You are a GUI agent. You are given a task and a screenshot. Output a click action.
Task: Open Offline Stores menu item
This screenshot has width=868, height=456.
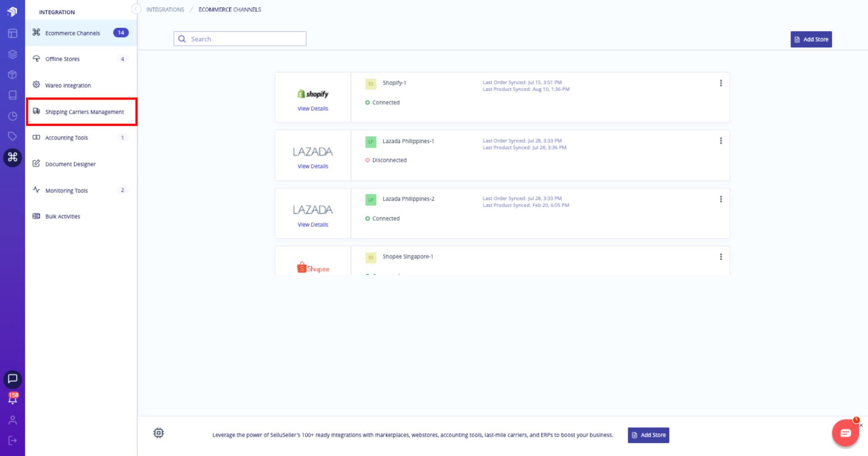81,59
